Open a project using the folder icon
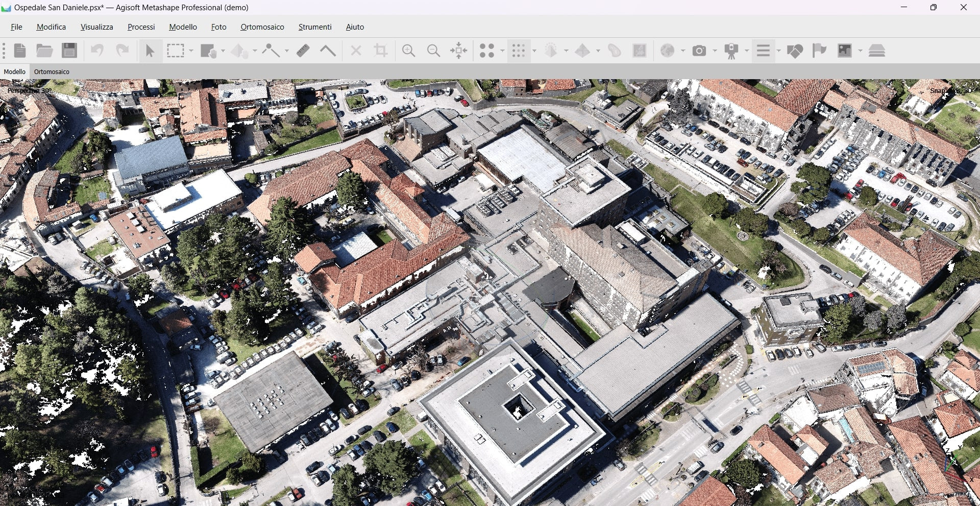The height and width of the screenshot is (506, 980). (44, 51)
